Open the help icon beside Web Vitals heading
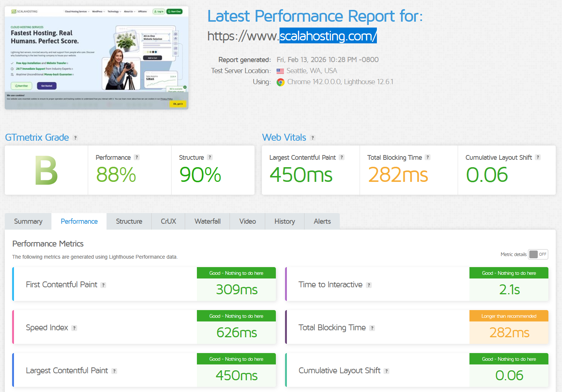Viewport: 562px width, 392px height. [x=313, y=138]
